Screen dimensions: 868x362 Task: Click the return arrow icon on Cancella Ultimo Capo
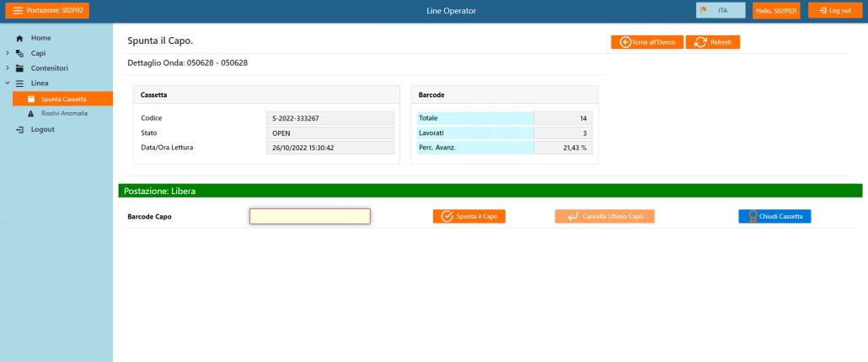573,216
